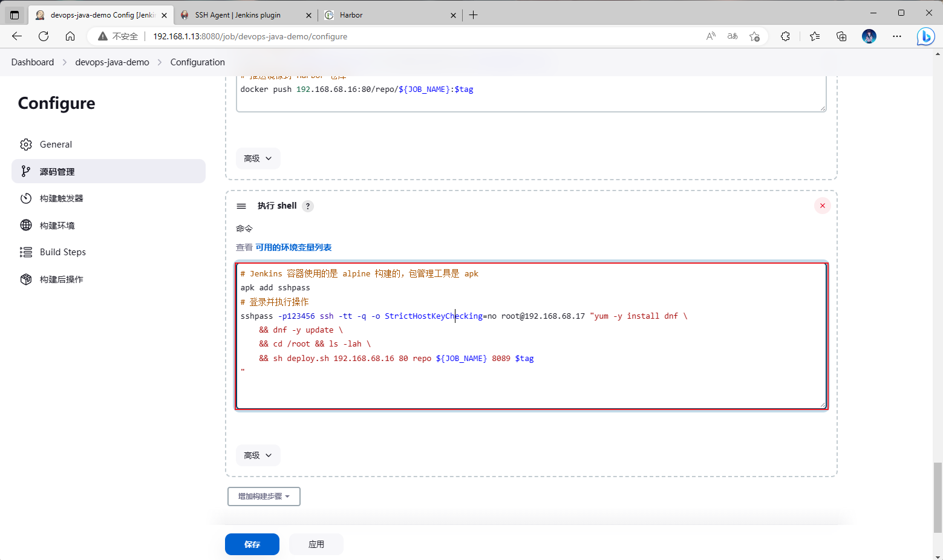Open browser home page
The height and width of the screenshot is (560, 943).
click(x=70, y=36)
